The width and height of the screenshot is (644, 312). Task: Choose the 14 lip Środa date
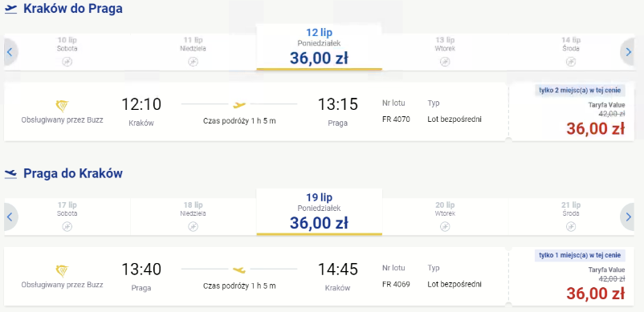[x=571, y=52]
